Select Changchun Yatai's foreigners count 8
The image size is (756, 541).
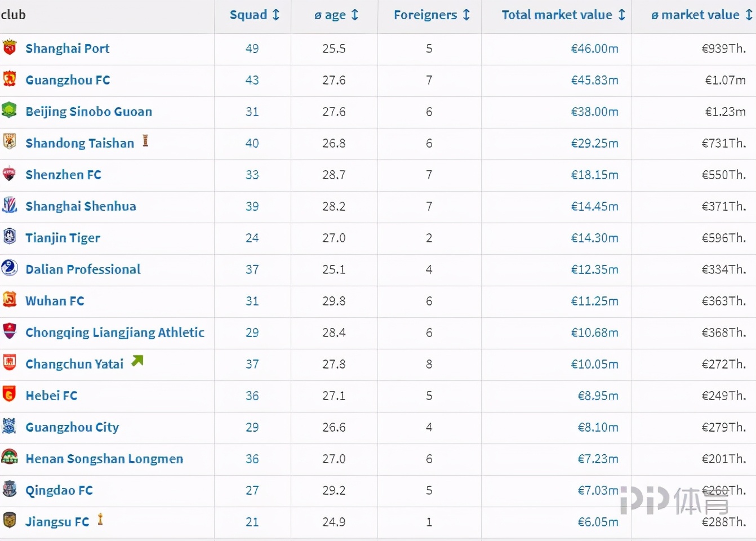tap(429, 364)
